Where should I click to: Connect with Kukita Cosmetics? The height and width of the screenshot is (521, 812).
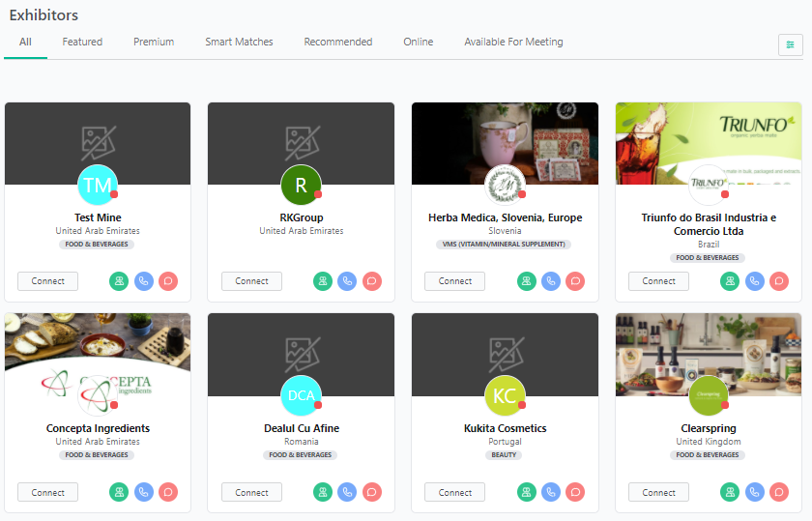[455, 493]
